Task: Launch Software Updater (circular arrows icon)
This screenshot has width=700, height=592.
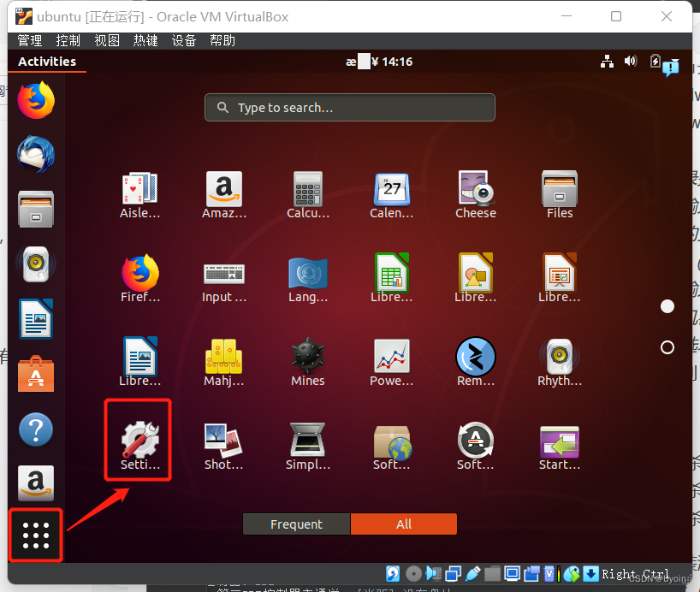Action: pyautogui.click(x=476, y=446)
